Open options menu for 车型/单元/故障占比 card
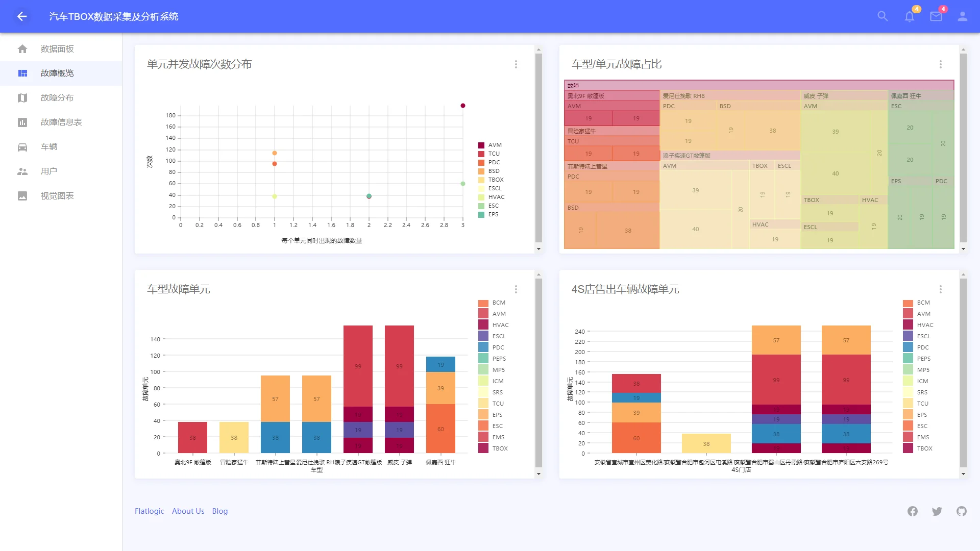The height and width of the screenshot is (551, 980). (x=941, y=64)
